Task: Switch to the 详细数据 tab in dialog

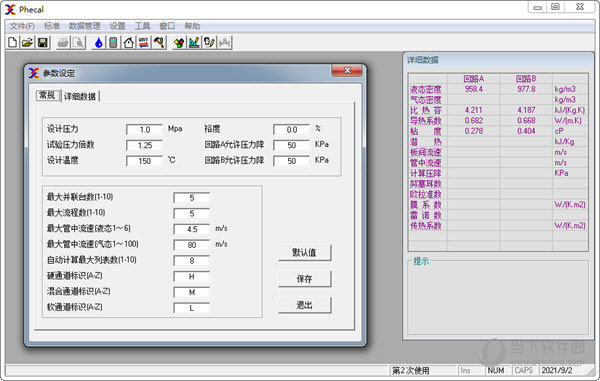Action: coord(80,96)
